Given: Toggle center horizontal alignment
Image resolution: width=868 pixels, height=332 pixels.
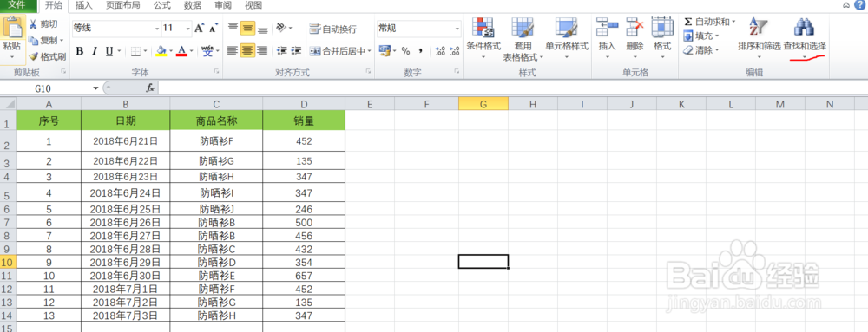Looking at the screenshot, I should (248, 51).
